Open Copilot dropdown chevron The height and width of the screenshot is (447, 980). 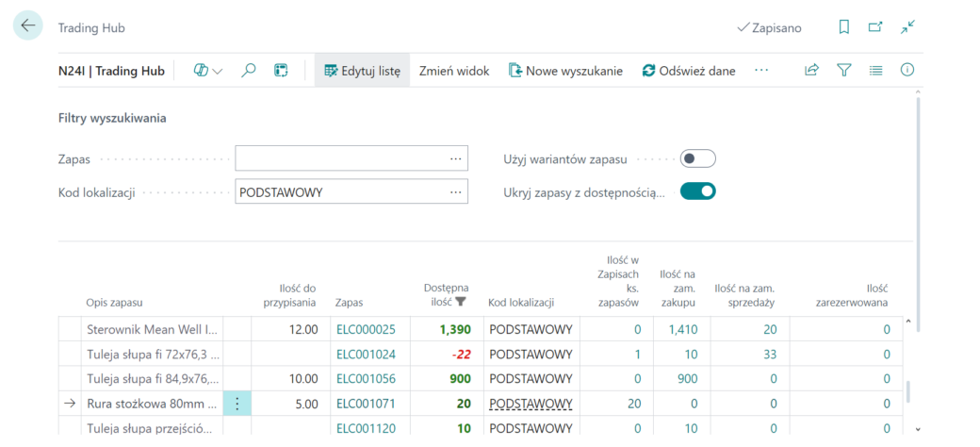(218, 71)
